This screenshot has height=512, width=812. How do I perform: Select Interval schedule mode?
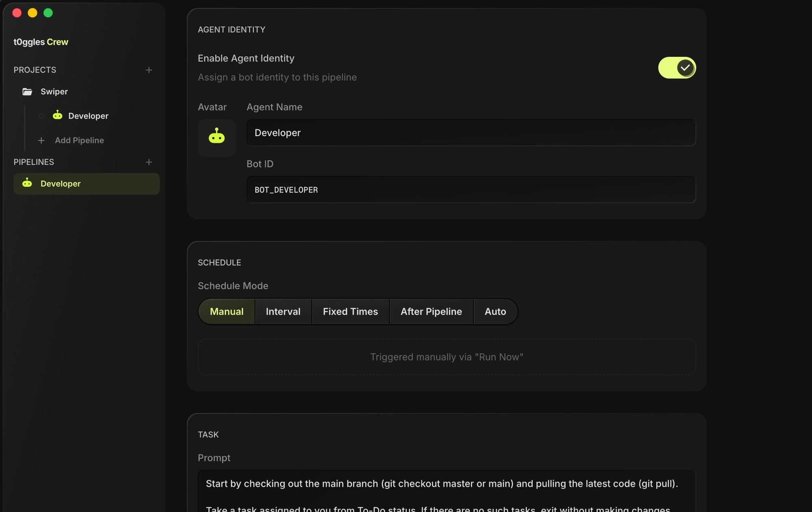(x=283, y=312)
